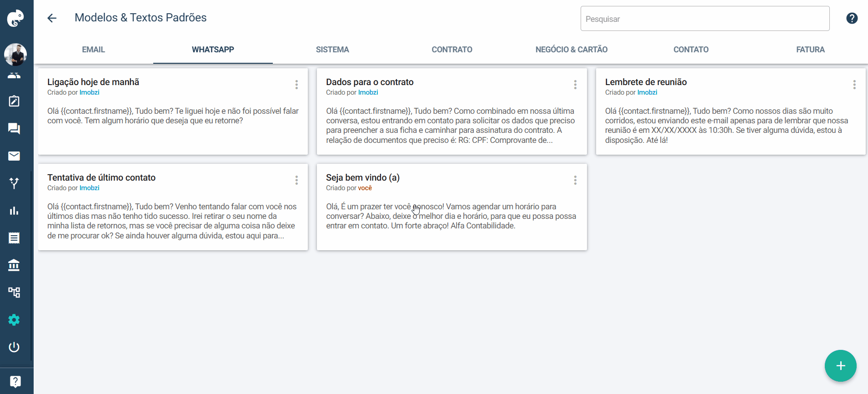Open the calendar tasks sidebar icon
868x394 pixels.
tap(14, 101)
